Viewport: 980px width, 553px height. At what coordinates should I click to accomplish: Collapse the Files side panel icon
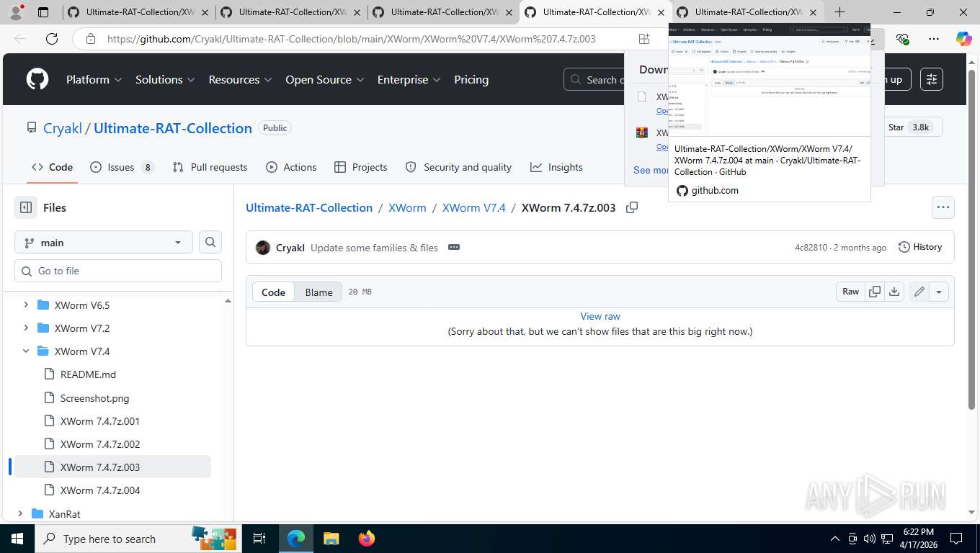coord(26,207)
